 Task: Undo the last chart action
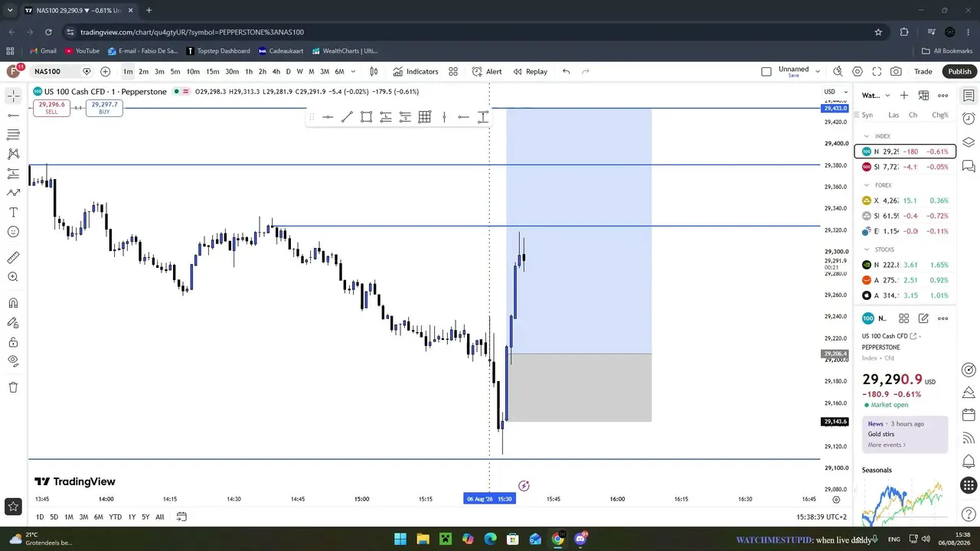tap(566, 71)
